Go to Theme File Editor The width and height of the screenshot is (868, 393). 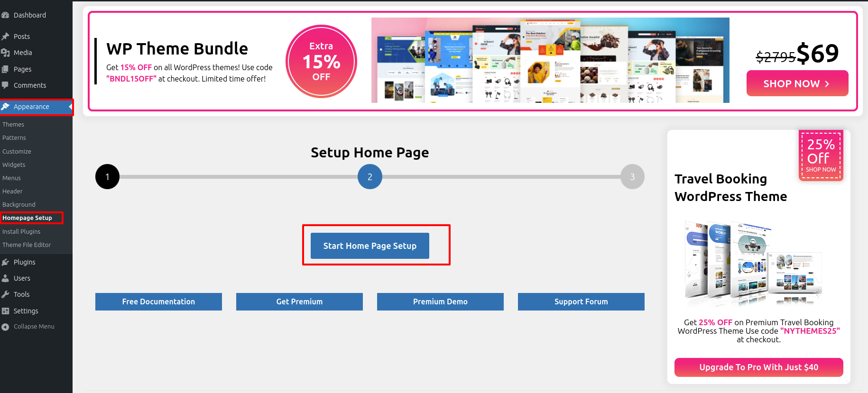point(27,245)
